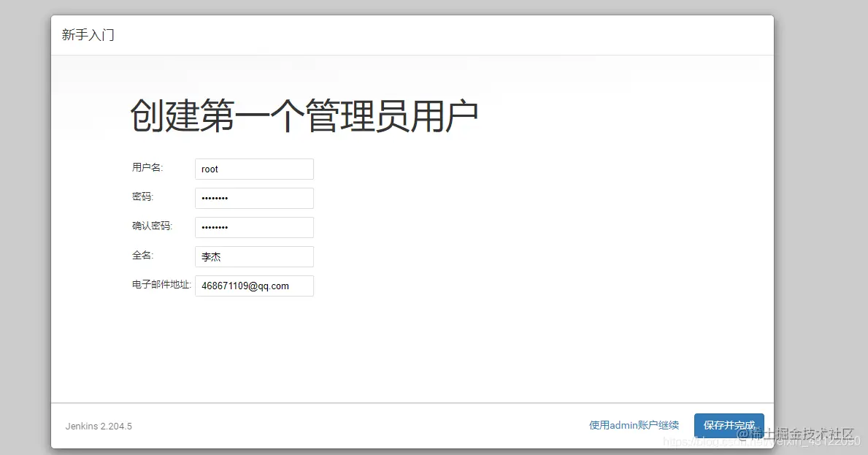Image resolution: width=868 pixels, height=455 pixels.
Task: Click 保存并完成 save and finish button
Action: click(x=729, y=425)
